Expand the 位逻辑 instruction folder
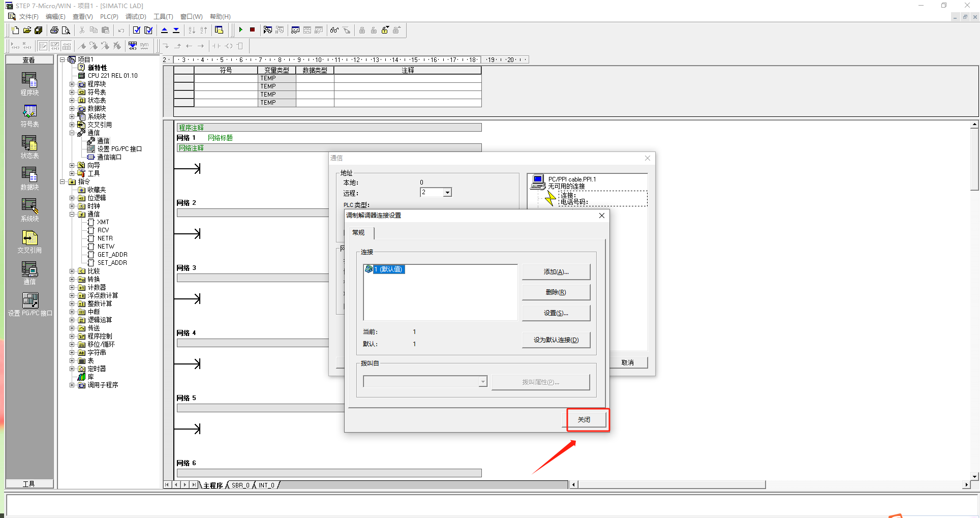The height and width of the screenshot is (518, 980). pyautogui.click(x=72, y=198)
